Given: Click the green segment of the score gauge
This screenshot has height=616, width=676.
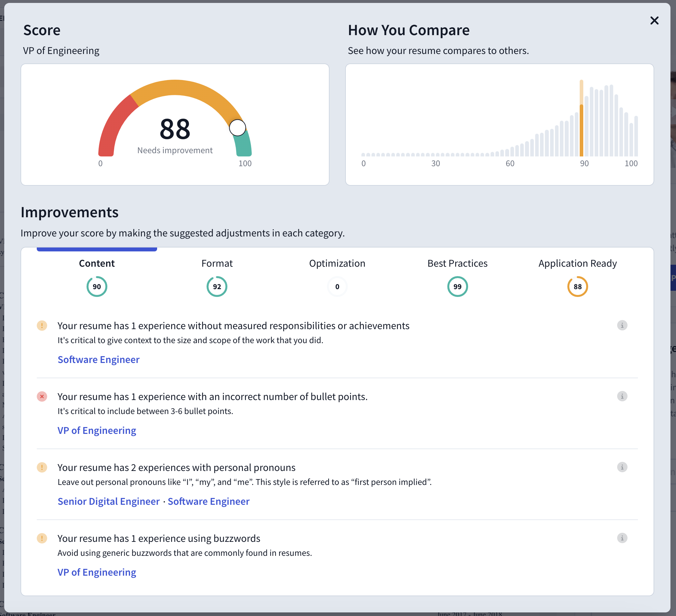Looking at the screenshot, I should (x=243, y=144).
